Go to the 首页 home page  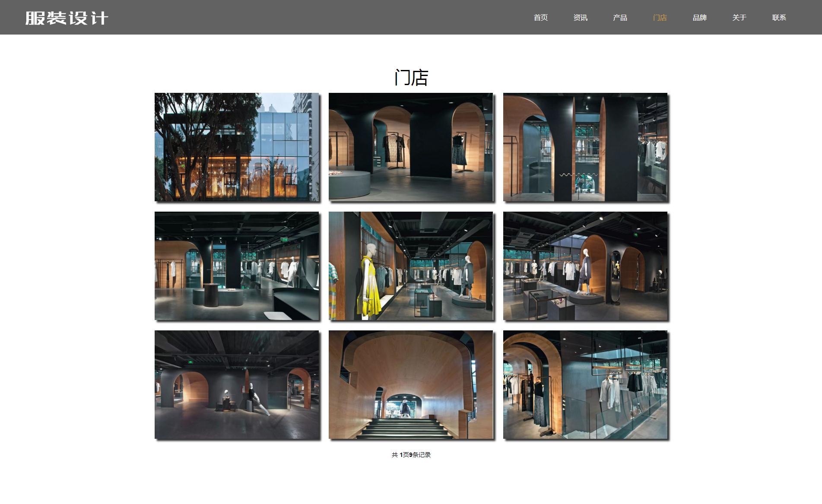coord(540,18)
